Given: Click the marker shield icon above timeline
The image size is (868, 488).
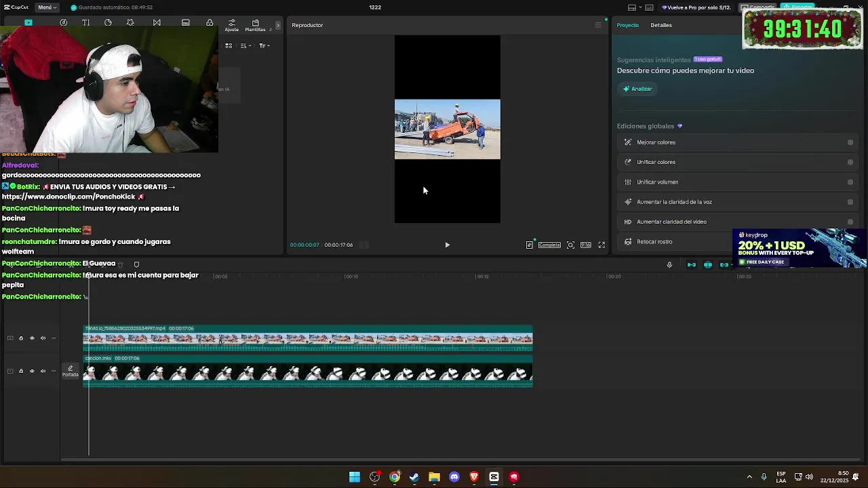Looking at the screenshot, I should click(x=136, y=264).
